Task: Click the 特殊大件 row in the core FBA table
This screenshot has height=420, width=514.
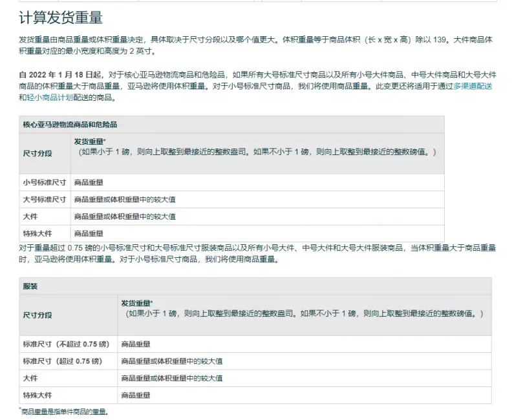Action: pos(231,234)
